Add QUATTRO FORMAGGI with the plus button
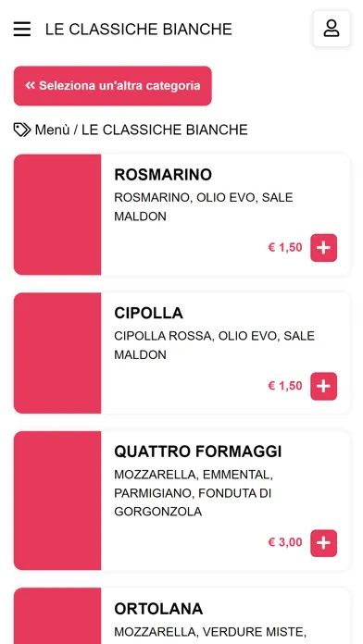 [323, 543]
